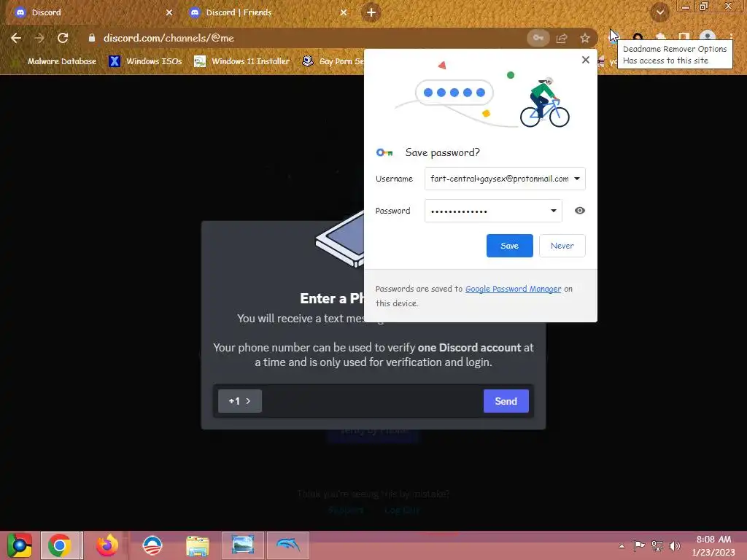Show password with the eye icon
Image resolution: width=747 pixels, height=560 pixels.
coord(580,211)
